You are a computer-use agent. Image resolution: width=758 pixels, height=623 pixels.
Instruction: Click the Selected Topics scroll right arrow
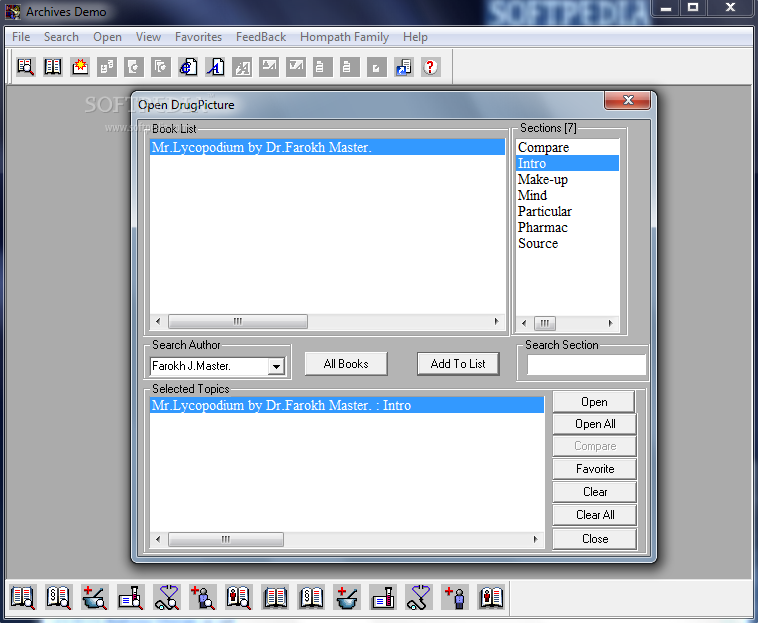coord(536,539)
